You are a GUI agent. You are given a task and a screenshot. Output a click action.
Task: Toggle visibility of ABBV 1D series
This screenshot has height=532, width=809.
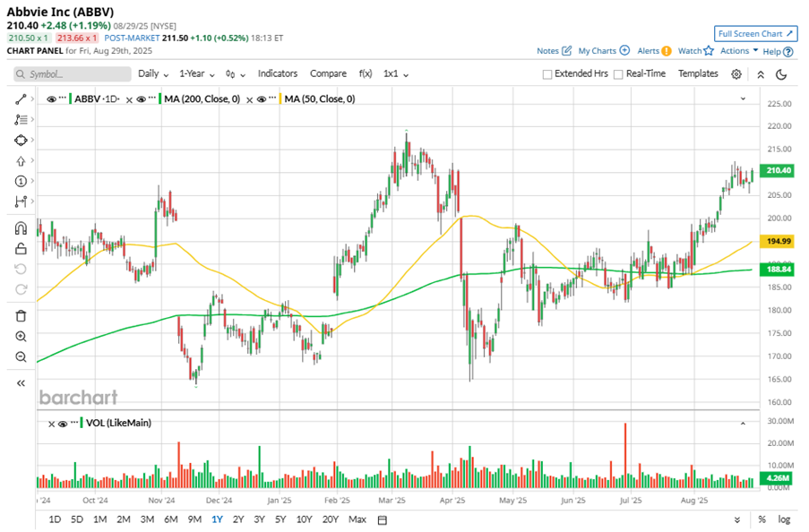(51, 99)
